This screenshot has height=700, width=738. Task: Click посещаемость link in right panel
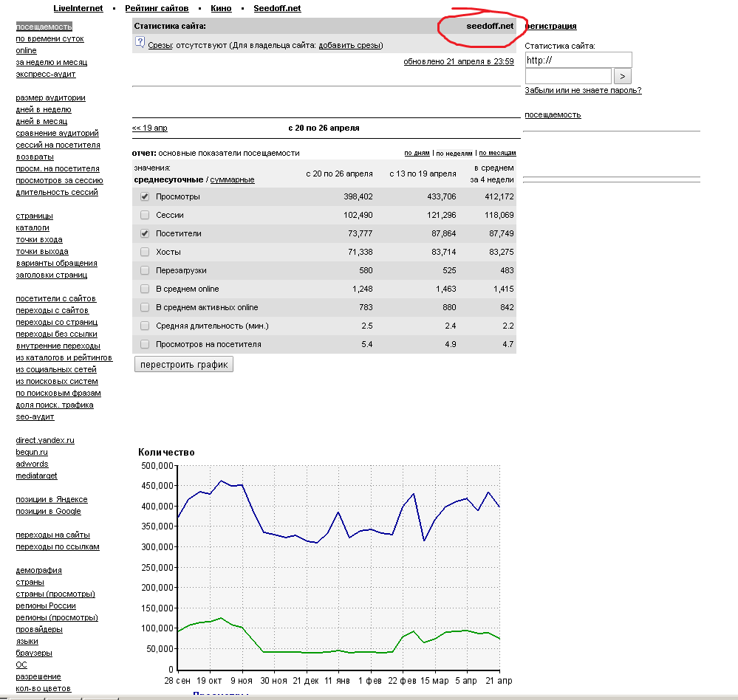tap(553, 114)
